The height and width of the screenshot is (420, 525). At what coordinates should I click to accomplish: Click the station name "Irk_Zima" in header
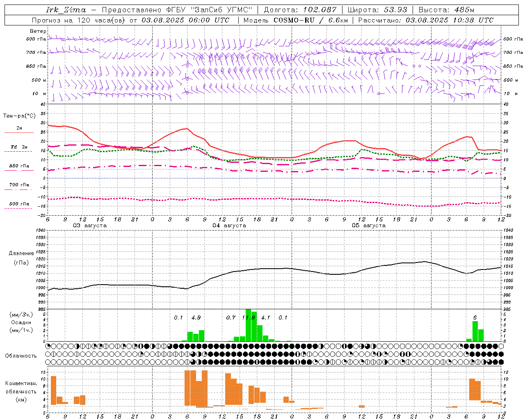(x=66, y=10)
